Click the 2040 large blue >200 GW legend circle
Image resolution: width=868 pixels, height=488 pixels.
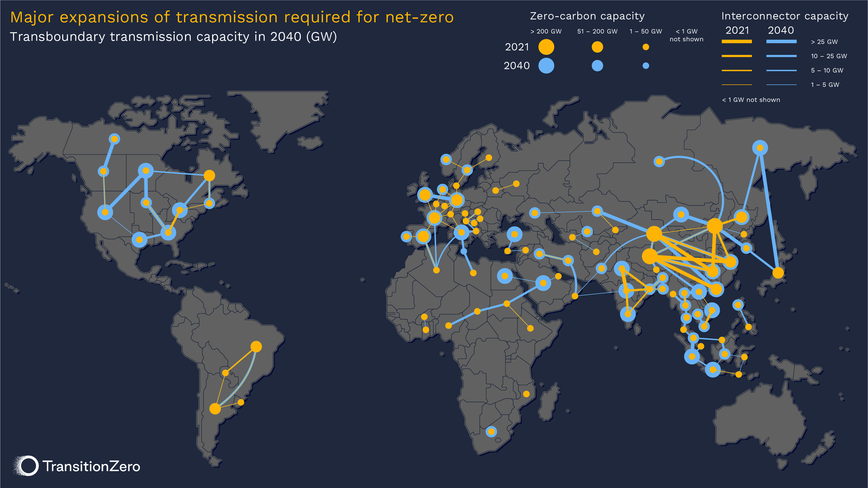[546, 66]
